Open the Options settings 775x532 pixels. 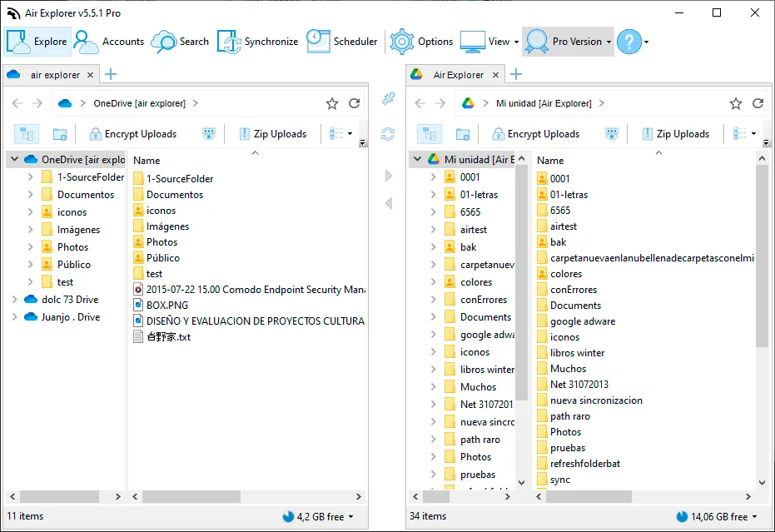tap(421, 42)
